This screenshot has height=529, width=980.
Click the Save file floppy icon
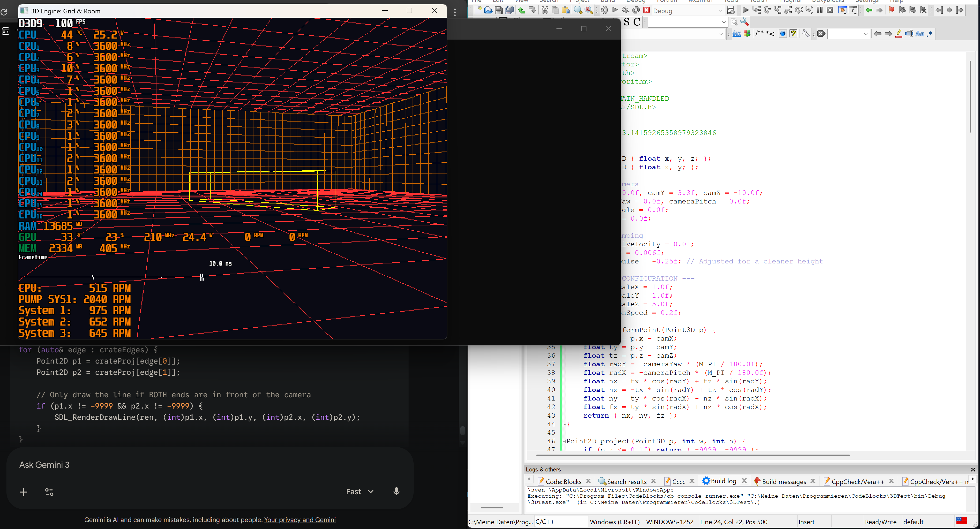point(499,10)
